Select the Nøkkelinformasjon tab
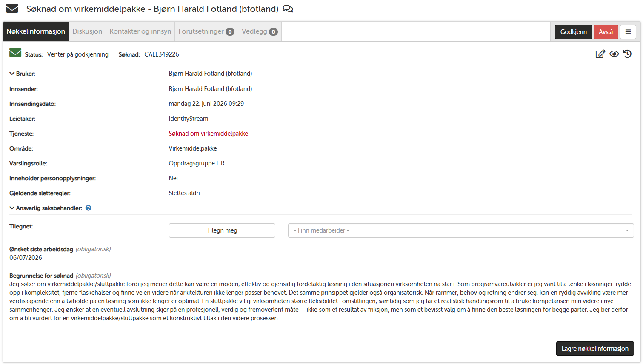 pos(36,31)
